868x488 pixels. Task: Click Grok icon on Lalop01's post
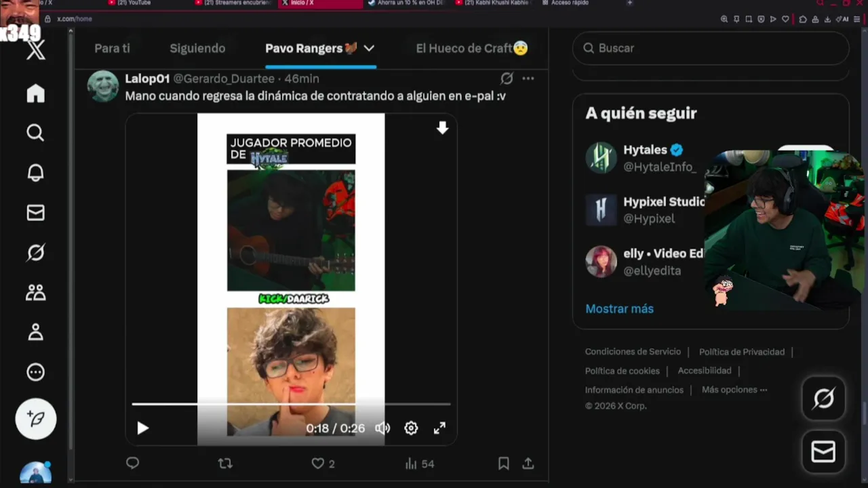(507, 79)
